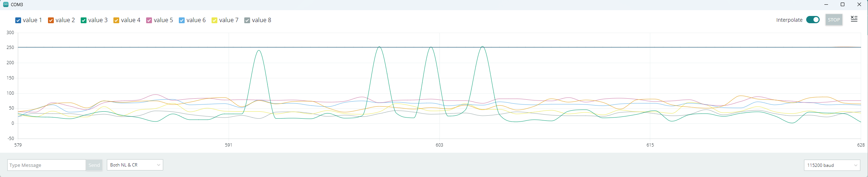Click the clear output lines icon
The width and height of the screenshot is (868, 177).
[x=854, y=19]
